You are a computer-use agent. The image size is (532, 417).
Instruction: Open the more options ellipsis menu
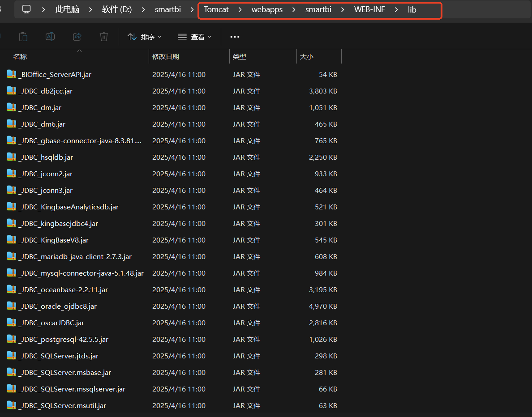pyautogui.click(x=235, y=37)
